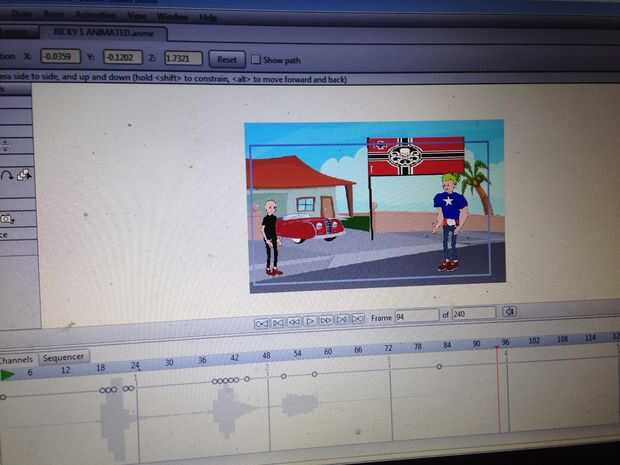Enable the Show path checkbox
The height and width of the screenshot is (465, 620).
256,60
